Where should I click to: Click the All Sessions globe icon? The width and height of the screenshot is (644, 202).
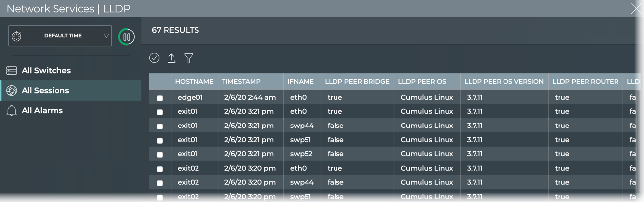click(x=12, y=91)
